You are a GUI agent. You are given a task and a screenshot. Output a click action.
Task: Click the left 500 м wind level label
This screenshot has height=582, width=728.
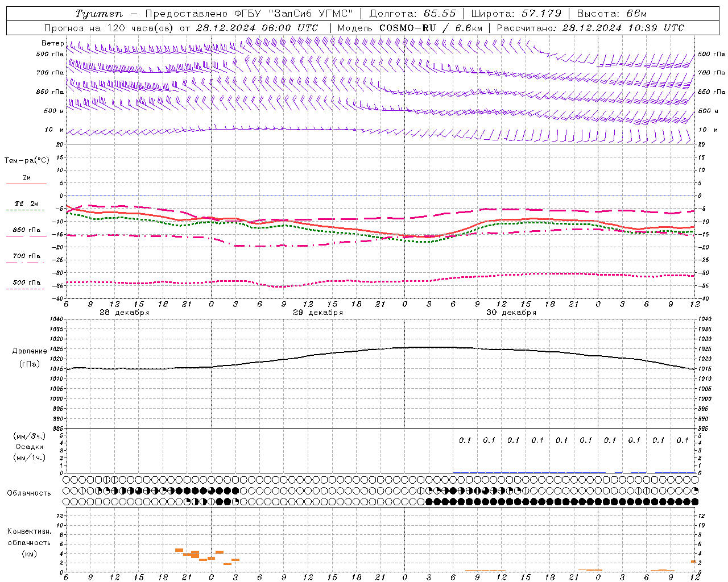54,111
